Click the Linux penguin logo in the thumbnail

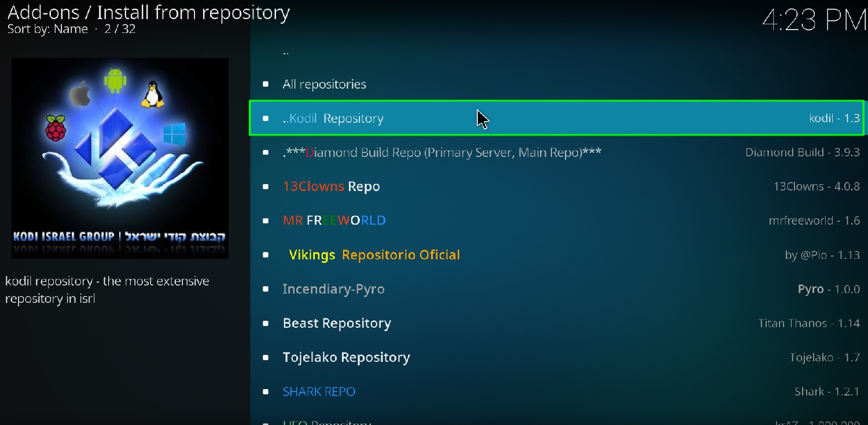tap(152, 94)
